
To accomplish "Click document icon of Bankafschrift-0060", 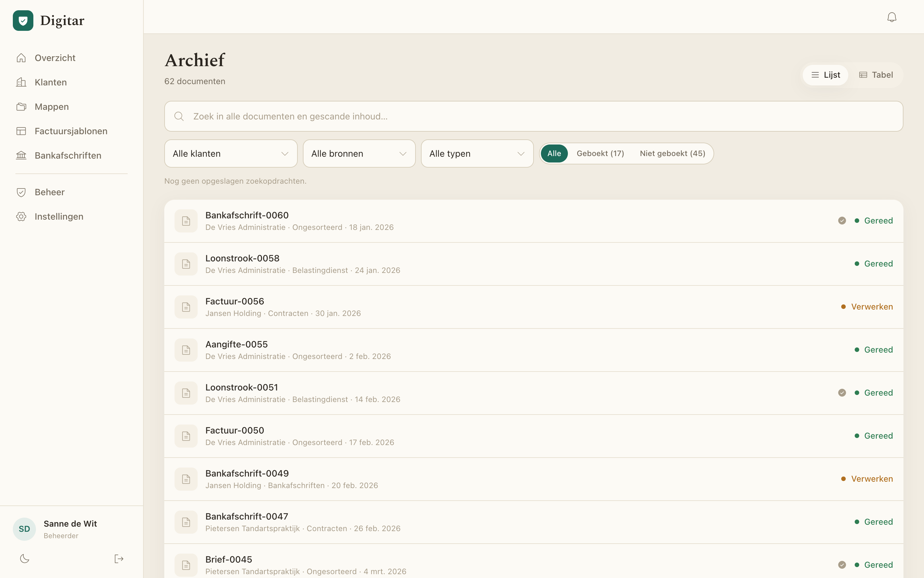I will pyautogui.click(x=186, y=221).
